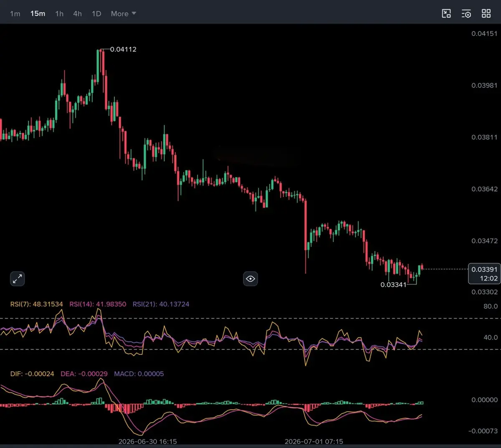Click the RSI axis value 40.0
Viewport: 501px width, 448px height.
[x=491, y=337]
